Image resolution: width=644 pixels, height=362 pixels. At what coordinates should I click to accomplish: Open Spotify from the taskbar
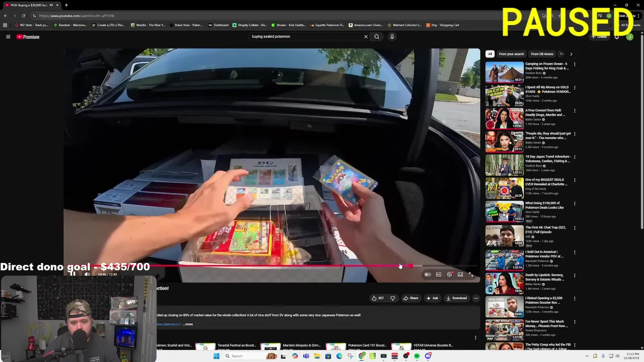coord(417,356)
